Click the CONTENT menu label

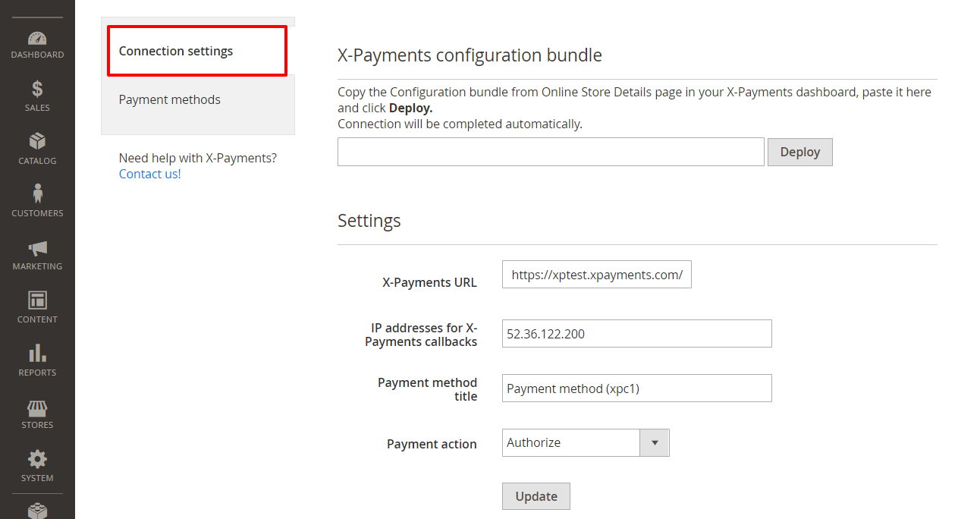(37, 319)
